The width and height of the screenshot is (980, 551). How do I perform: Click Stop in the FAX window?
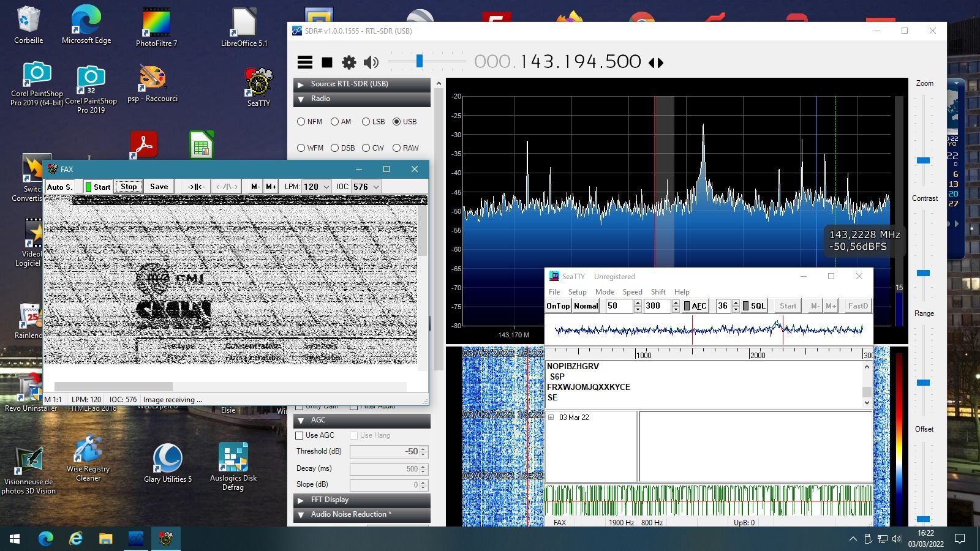129,187
